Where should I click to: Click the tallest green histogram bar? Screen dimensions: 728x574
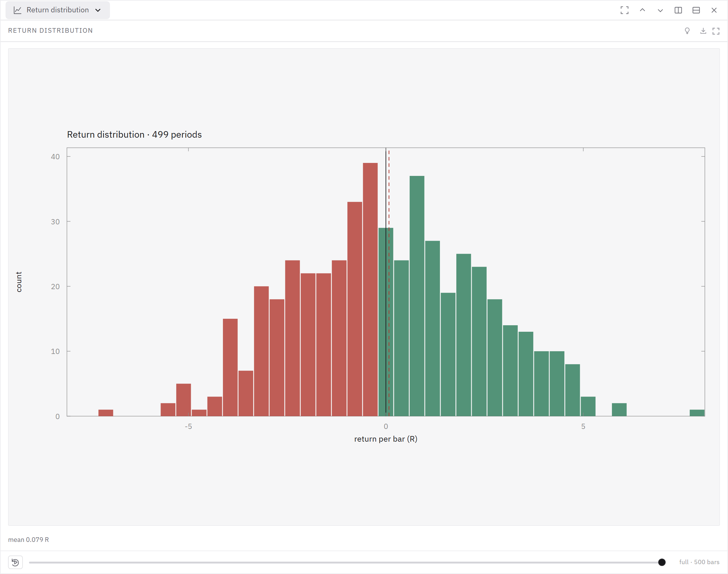point(417,296)
